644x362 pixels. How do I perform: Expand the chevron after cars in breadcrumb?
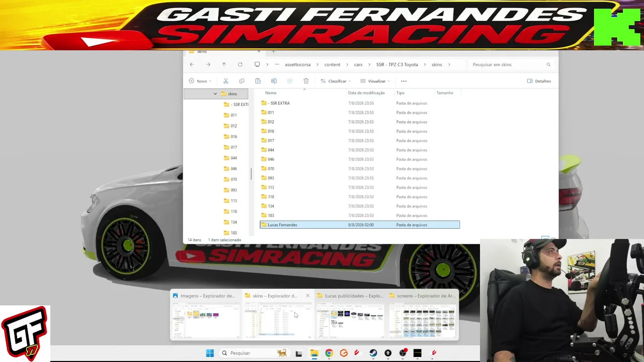pos(369,64)
